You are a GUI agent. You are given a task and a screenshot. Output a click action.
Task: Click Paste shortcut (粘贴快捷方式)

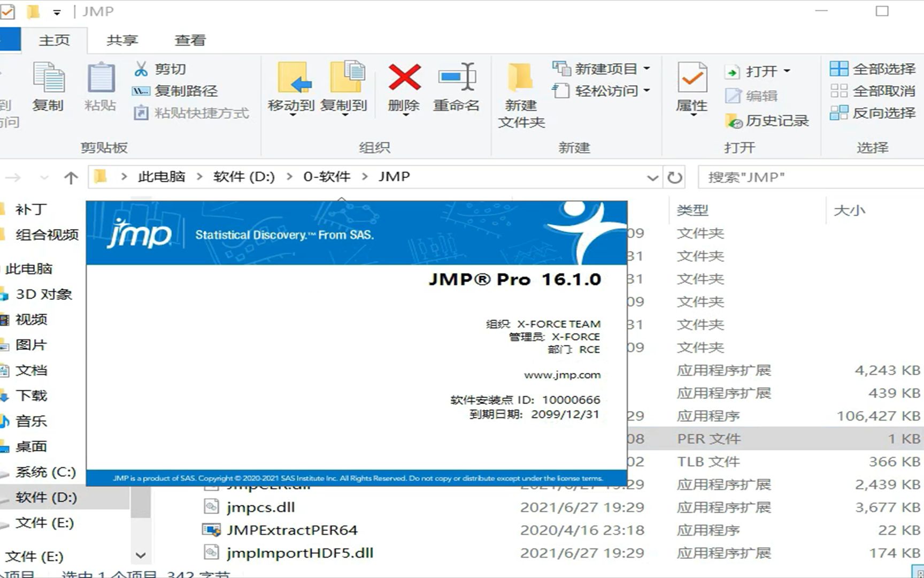pos(191,113)
